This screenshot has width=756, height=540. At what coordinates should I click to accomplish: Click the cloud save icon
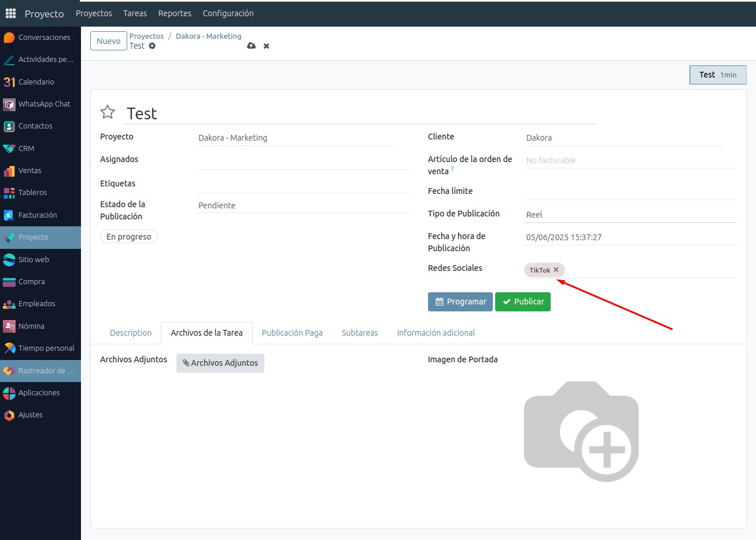click(251, 46)
